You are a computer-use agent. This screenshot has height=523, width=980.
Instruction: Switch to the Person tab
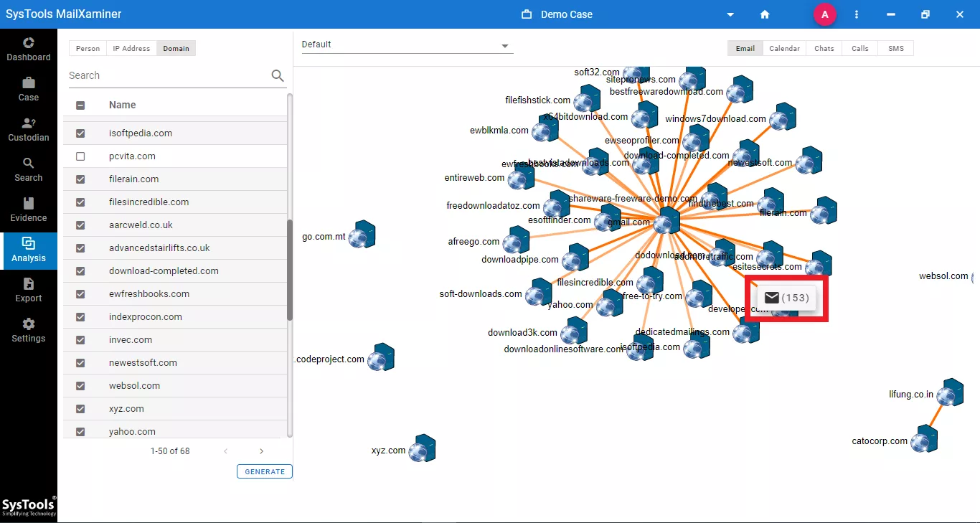[88, 49]
